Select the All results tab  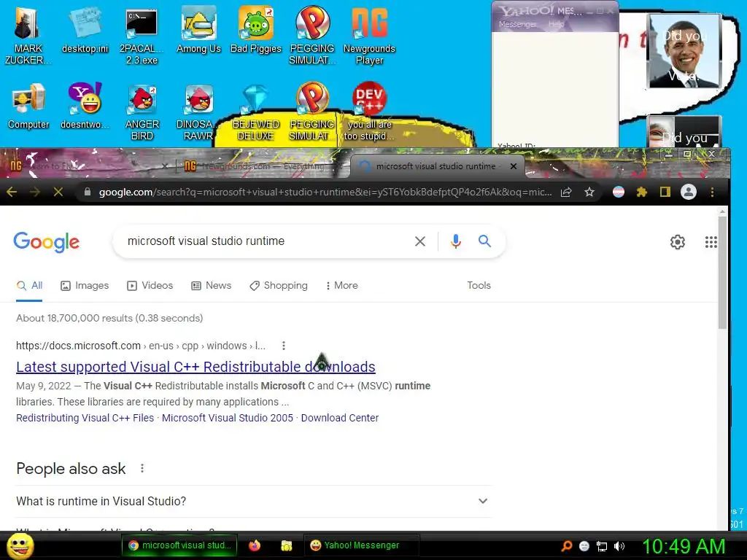(x=29, y=285)
